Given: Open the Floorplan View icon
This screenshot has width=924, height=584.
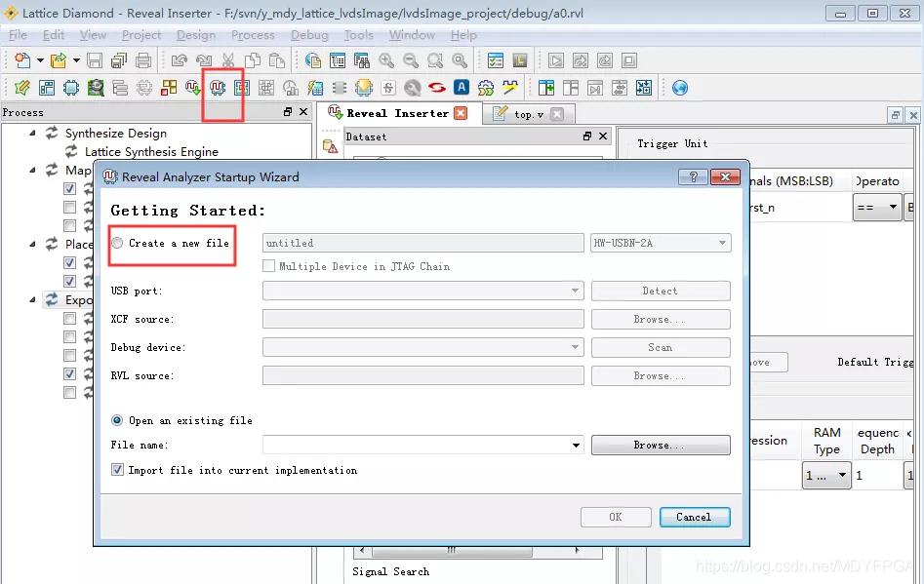Looking at the screenshot, I should tap(242, 89).
